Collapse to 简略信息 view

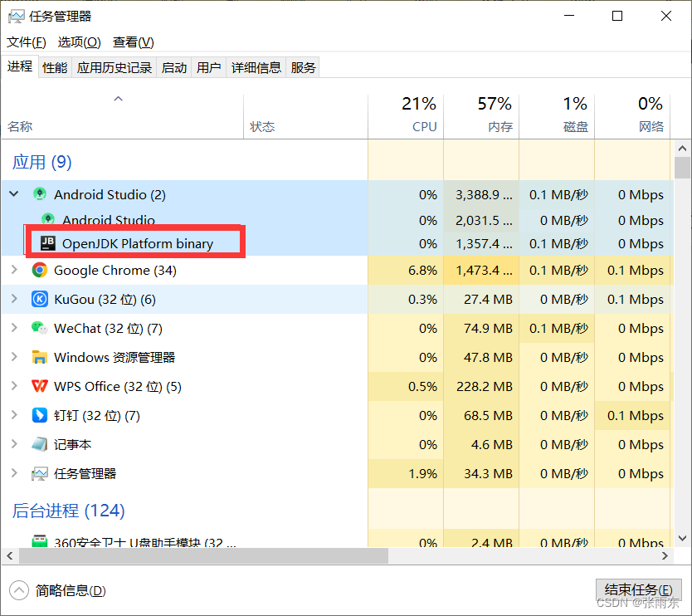click(x=58, y=590)
